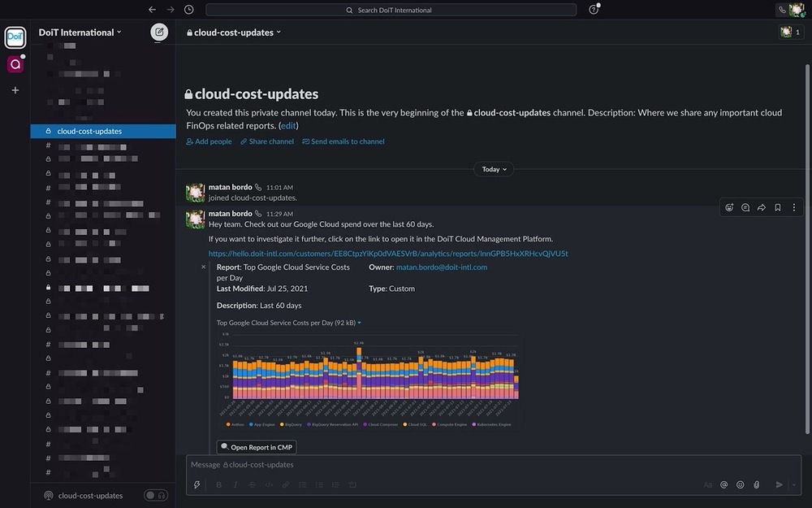View channel members count button

pos(791,33)
